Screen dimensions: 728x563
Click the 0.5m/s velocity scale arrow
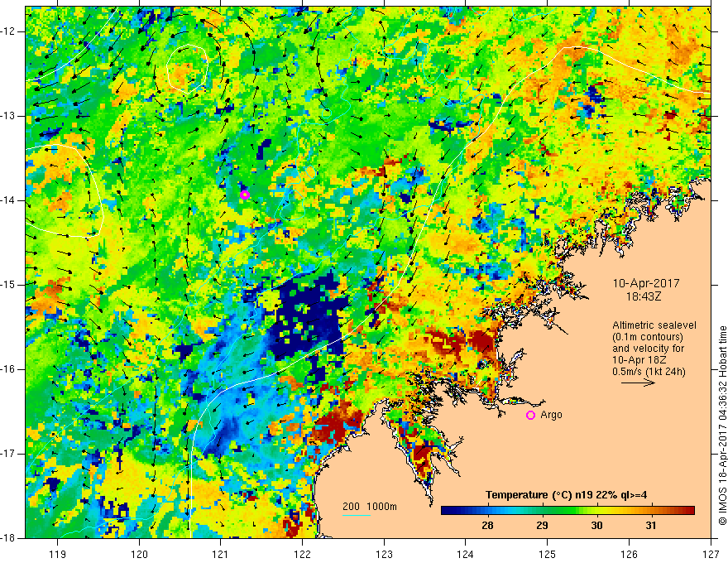[639, 383]
